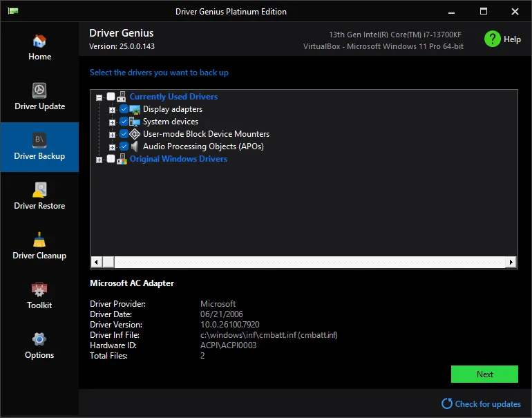Click the Check for updates refresh icon
532x418 pixels.
pyautogui.click(x=447, y=403)
